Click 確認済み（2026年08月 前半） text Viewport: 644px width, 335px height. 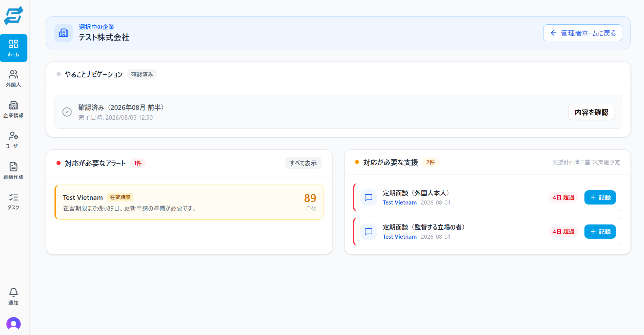[121, 107]
